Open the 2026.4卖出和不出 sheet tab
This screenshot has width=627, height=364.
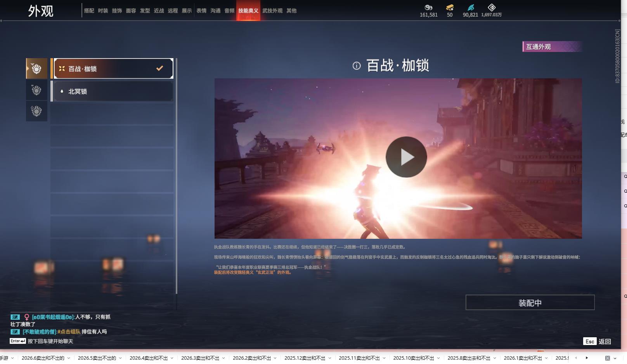tap(149, 358)
